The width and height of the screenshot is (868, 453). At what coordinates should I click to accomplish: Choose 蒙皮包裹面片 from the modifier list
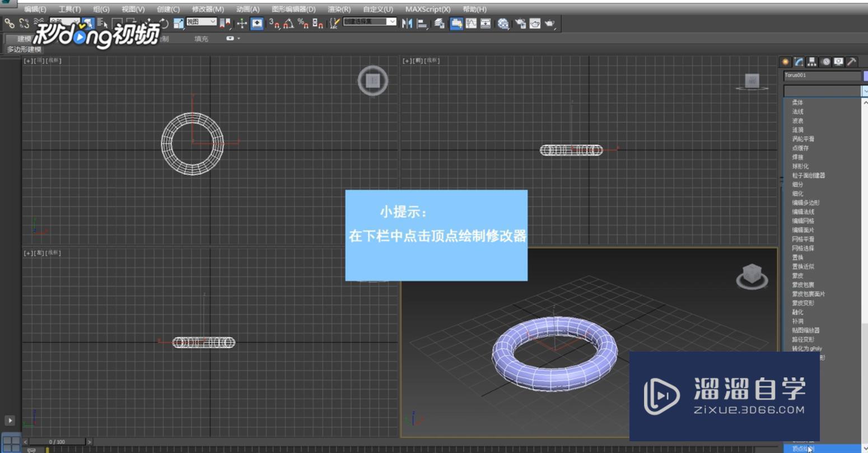point(809,294)
